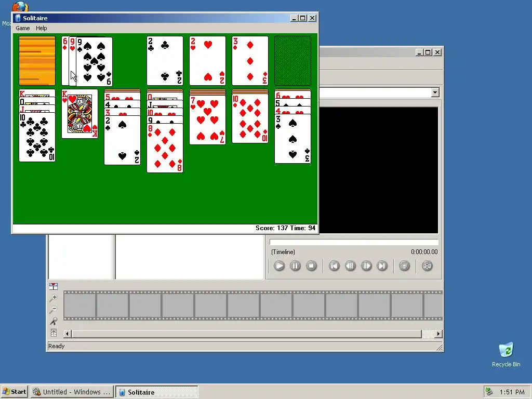
Task: Click the system tray network icon
Action: (x=489, y=392)
